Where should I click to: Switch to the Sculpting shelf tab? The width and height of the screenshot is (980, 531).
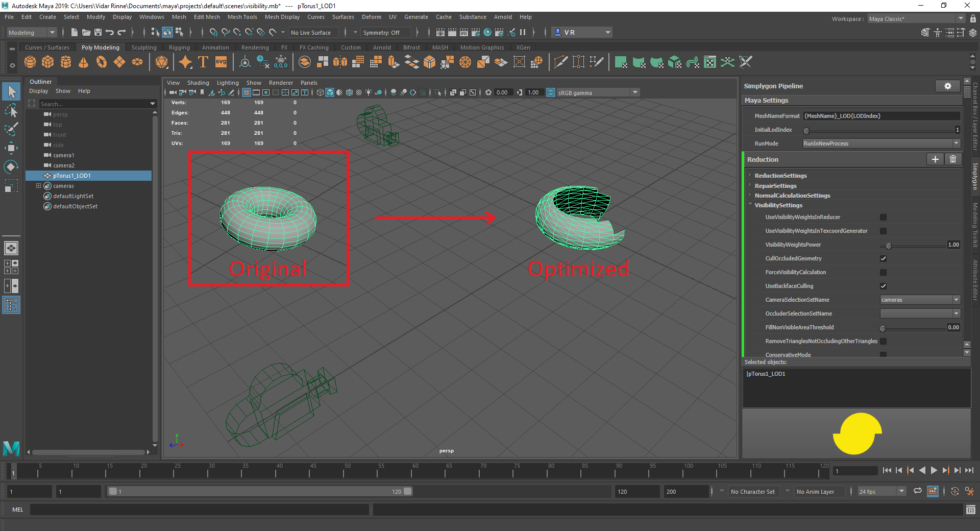coord(144,47)
